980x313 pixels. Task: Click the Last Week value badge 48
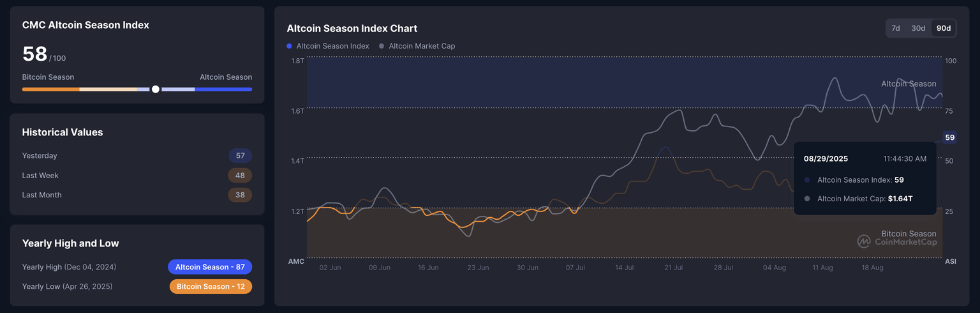(x=241, y=176)
